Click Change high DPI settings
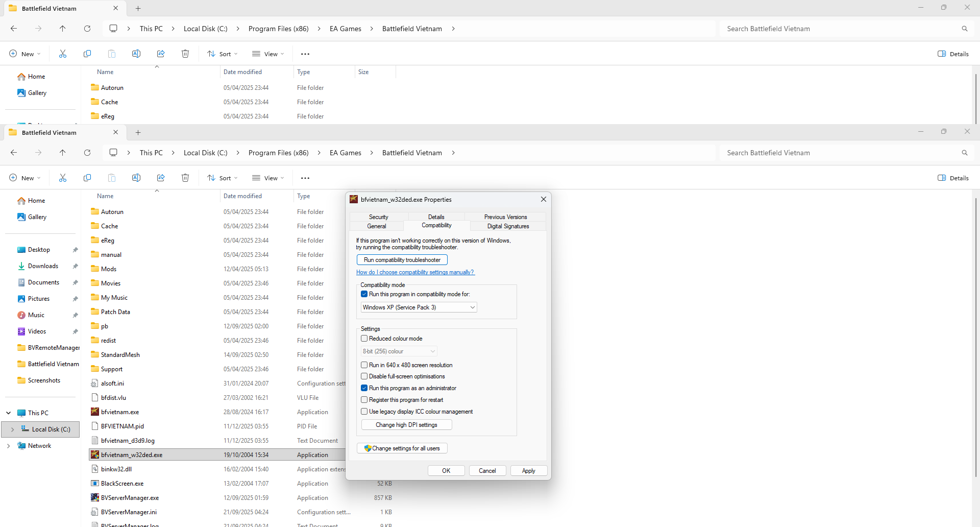Image resolution: width=980 pixels, height=527 pixels. pyautogui.click(x=406, y=425)
